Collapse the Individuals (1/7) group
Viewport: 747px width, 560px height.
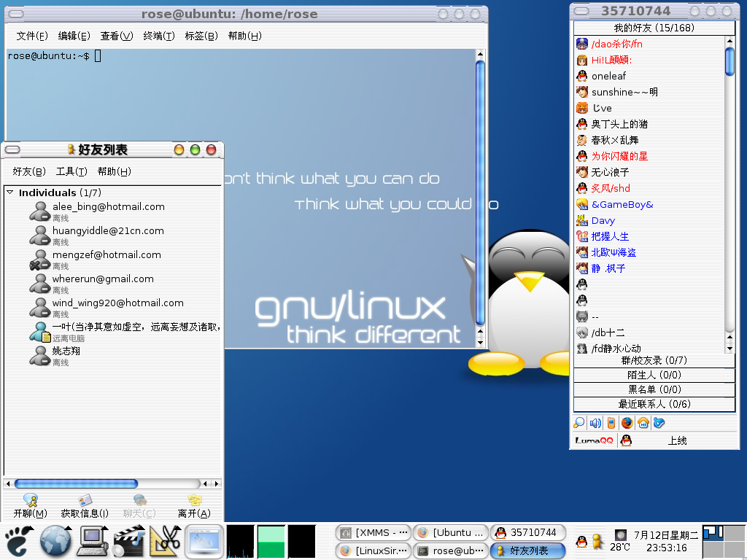tap(10, 192)
